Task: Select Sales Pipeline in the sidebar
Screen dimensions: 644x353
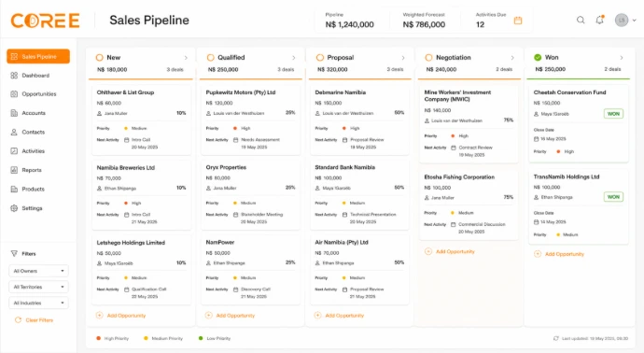Action: [x=38, y=56]
